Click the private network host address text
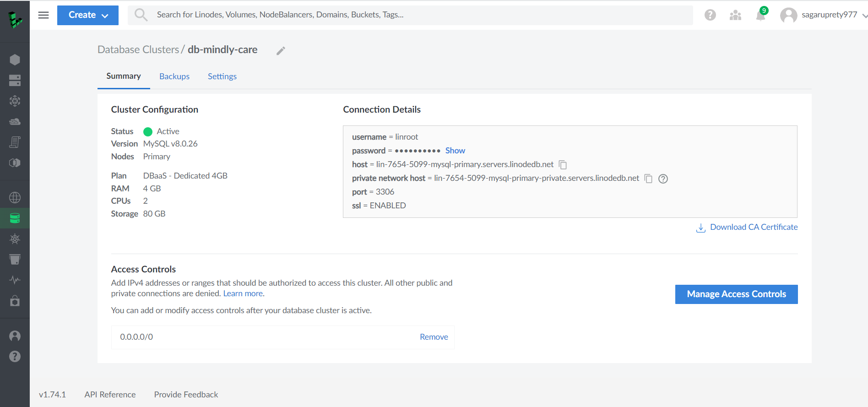This screenshot has height=407, width=868. point(537,178)
